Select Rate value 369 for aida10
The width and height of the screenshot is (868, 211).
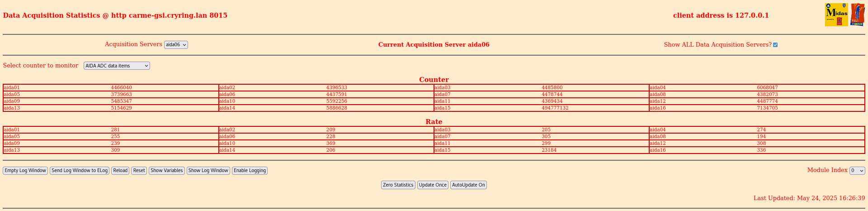(331, 144)
